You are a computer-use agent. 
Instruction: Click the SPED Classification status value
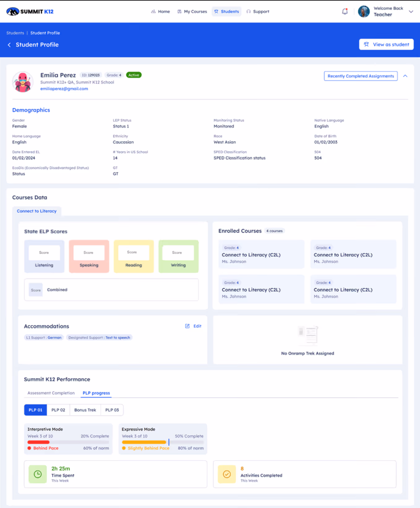click(x=240, y=158)
